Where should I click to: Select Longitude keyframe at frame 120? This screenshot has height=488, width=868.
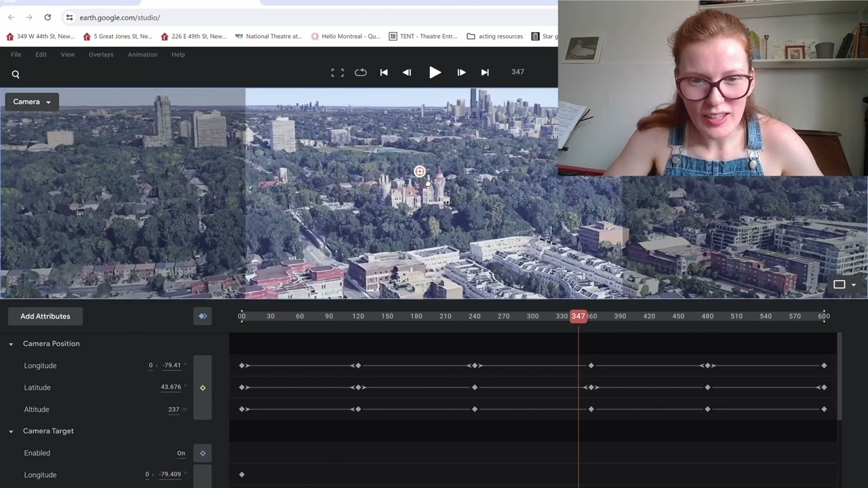click(358, 365)
